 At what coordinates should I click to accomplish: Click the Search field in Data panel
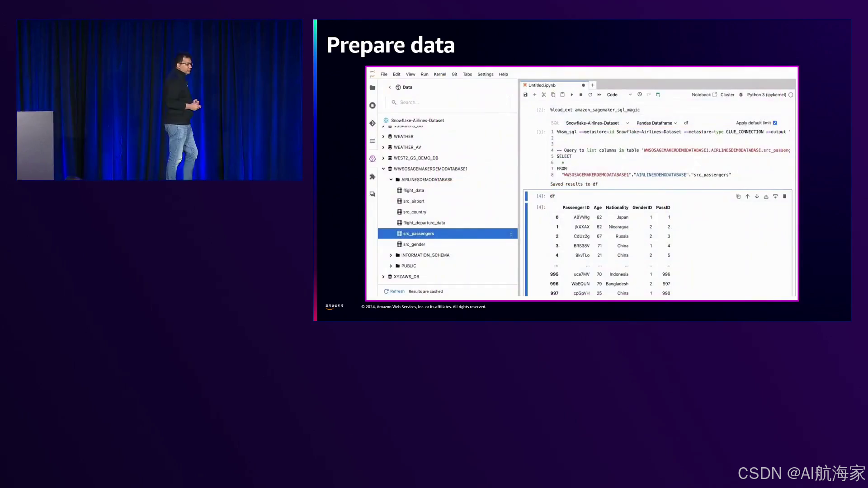click(448, 103)
